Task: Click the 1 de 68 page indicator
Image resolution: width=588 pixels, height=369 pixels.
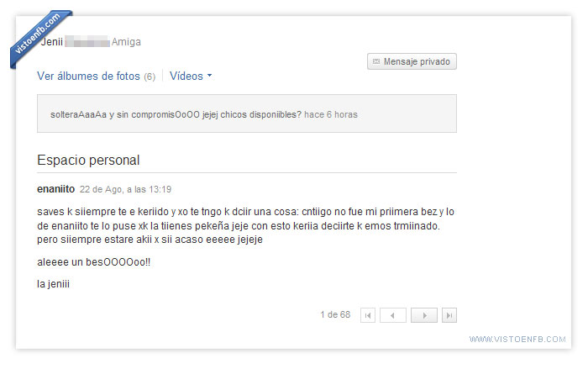Action: coord(335,314)
